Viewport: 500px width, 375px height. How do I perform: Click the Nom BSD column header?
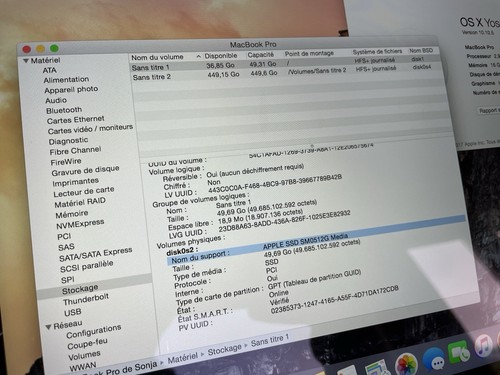tap(421, 51)
